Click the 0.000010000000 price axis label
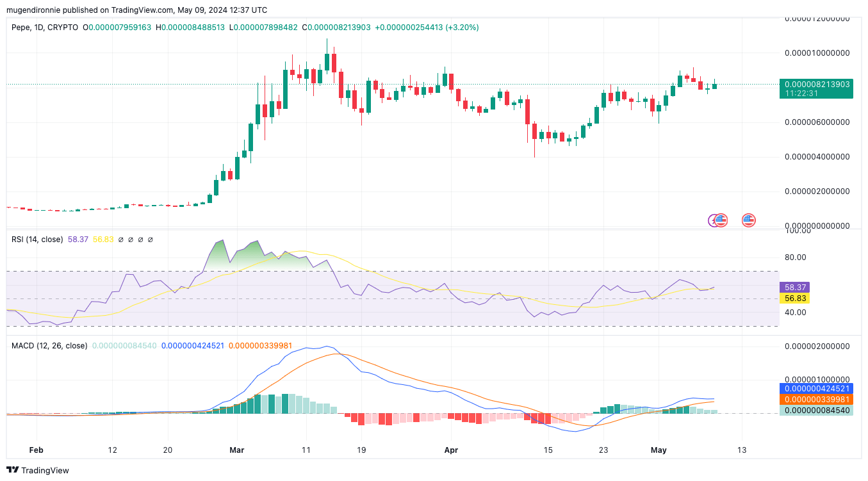The width and height of the screenshot is (868, 481). point(817,53)
